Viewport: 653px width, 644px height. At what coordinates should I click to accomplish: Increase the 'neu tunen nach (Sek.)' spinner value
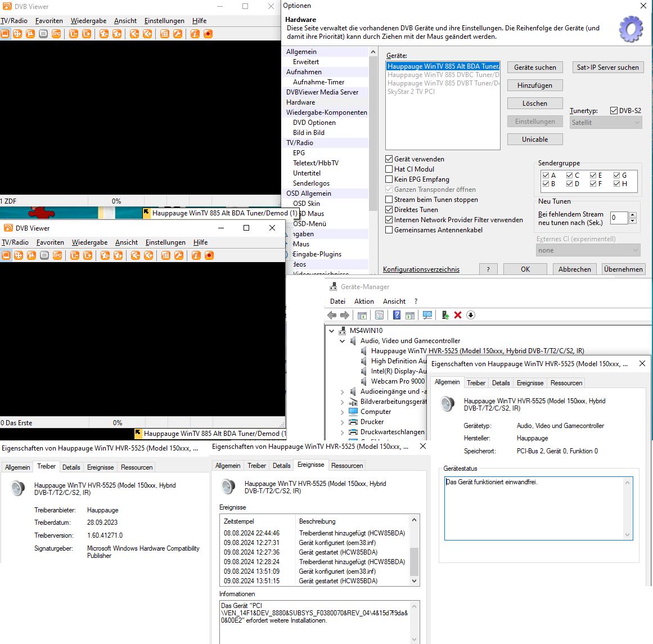point(633,215)
